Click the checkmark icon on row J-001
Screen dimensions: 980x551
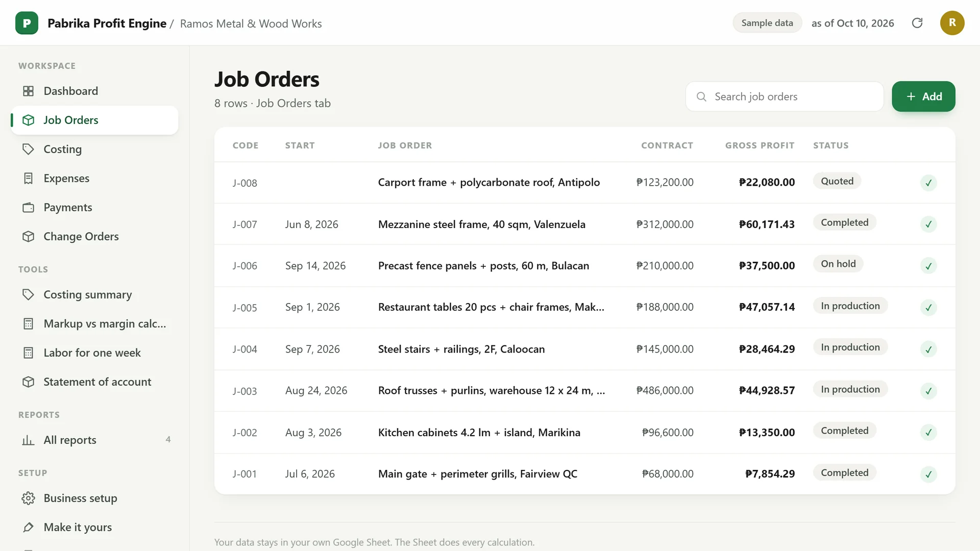pos(928,474)
